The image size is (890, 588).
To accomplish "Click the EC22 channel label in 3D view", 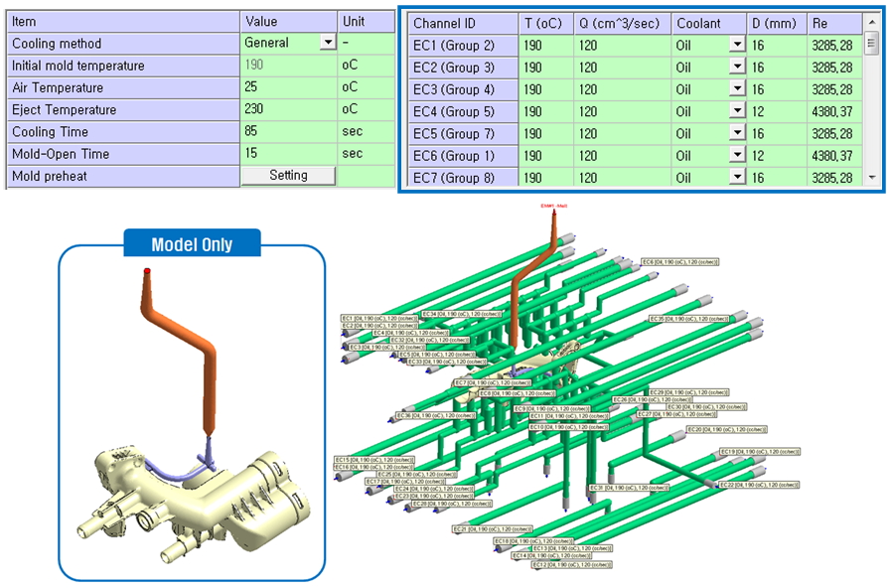I will [759, 485].
